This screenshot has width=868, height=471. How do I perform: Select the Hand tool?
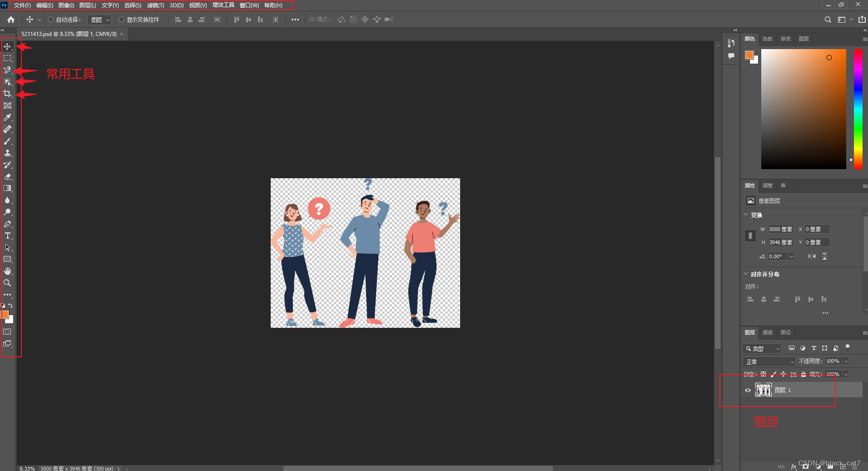pyautogui.click(x=7, y=271)
